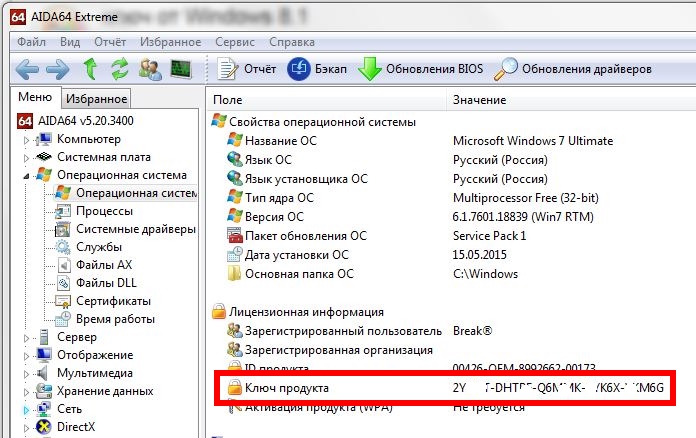Click the blue Forward arrow icon
The height and width of the screenshot is (438, 696).
(59, 69)
